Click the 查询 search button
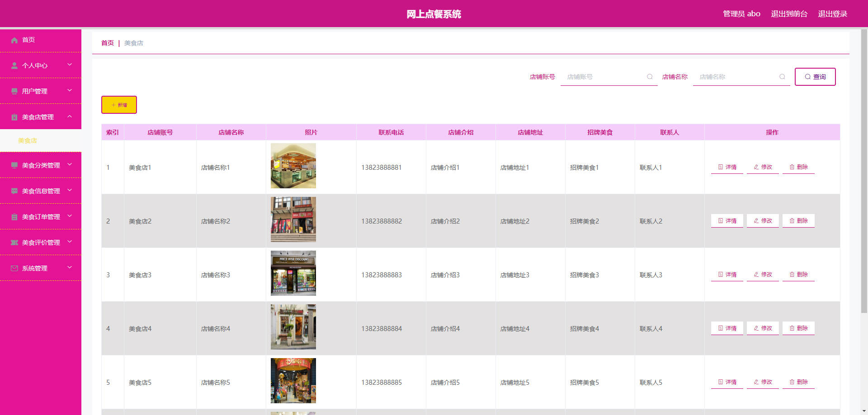Viewport: 868px width, 415px height. pyautogui.click(x=815, y=77)
